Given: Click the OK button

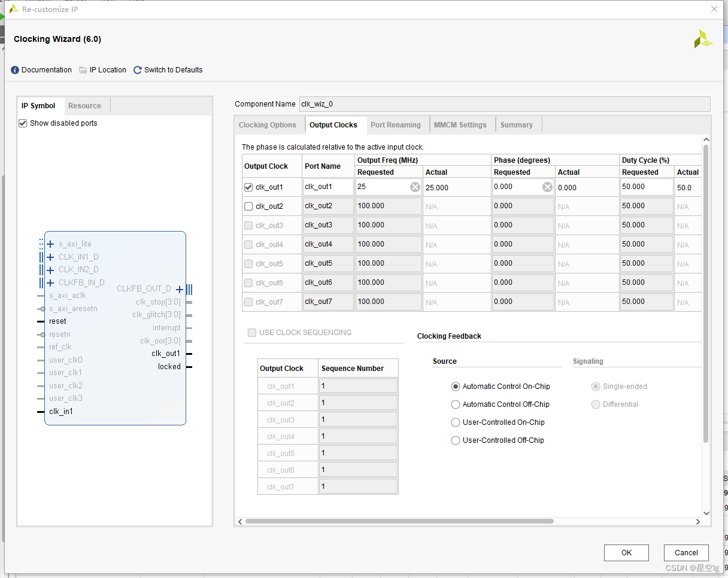Looking at the screenshot, I should coord(626,553).
